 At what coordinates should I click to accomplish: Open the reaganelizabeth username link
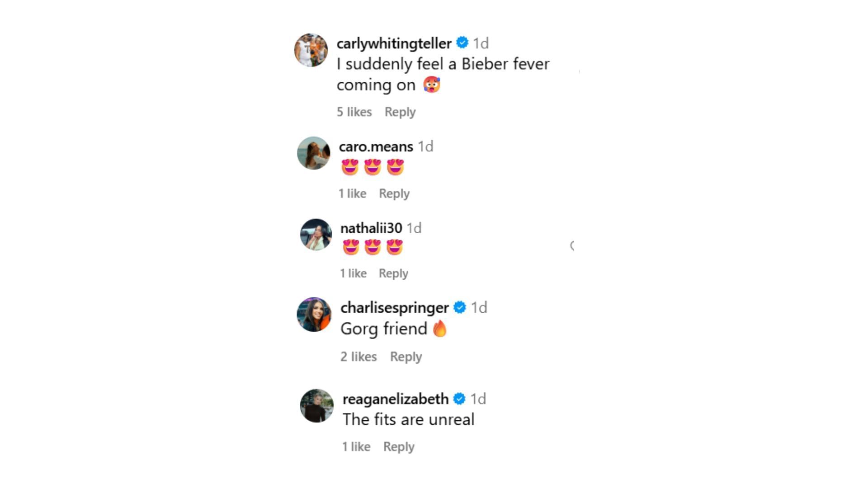(x=396, y=399)
